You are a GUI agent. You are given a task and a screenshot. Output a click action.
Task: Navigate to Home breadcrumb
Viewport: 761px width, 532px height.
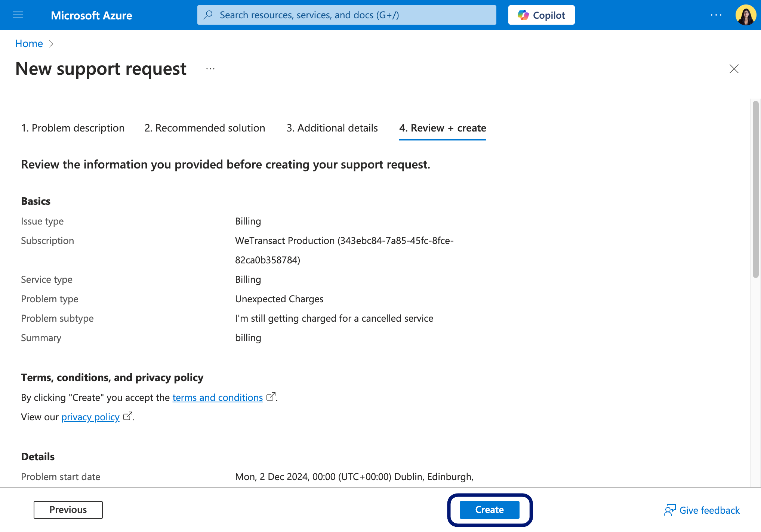coord(29,44)
